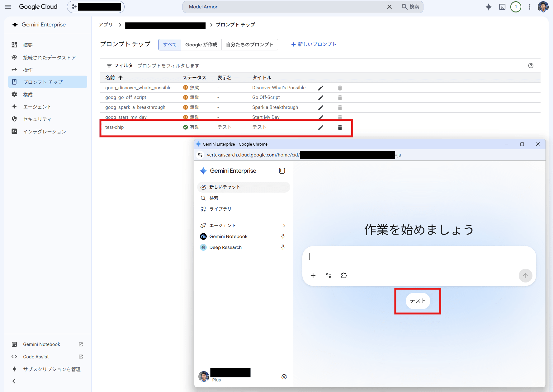Open the tools sliders icon in chat box
The height and width of the screenshot is (392, 553).
(328, 276)
